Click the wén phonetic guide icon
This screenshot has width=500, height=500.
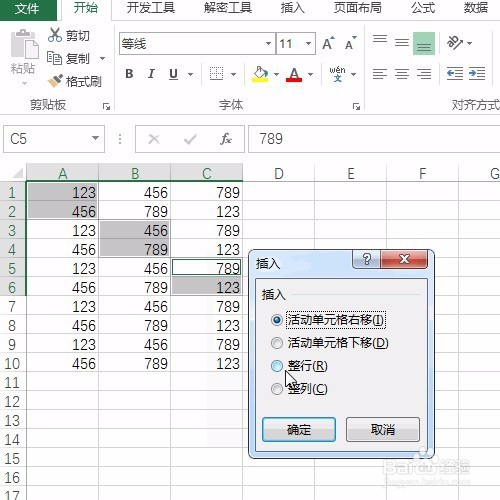(338, 74)
